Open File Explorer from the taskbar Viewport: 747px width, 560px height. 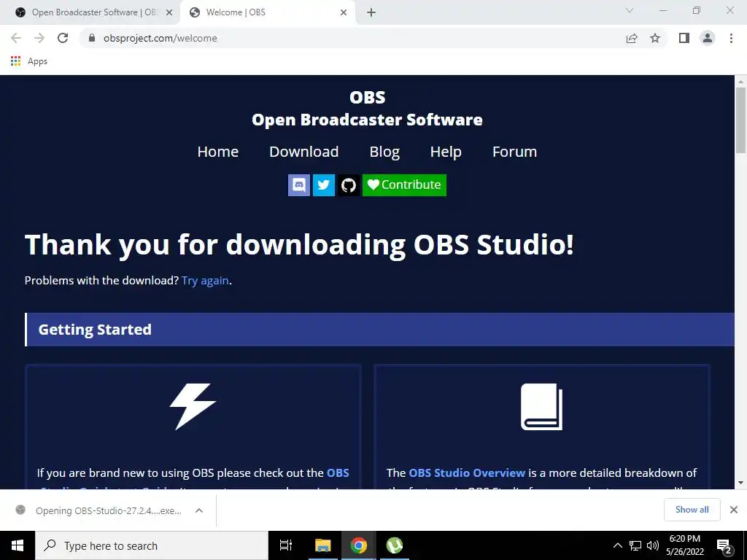322,545
